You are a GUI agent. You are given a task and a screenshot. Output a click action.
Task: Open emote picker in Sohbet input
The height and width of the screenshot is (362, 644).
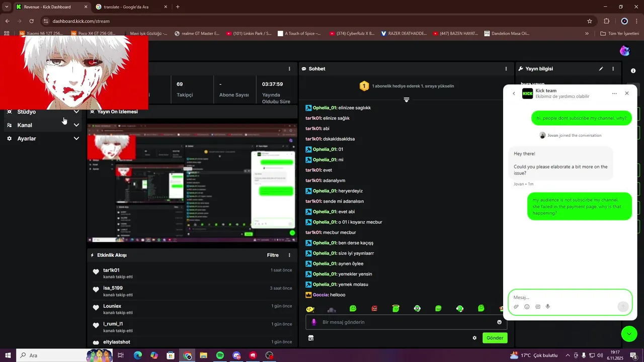(500, 322)
